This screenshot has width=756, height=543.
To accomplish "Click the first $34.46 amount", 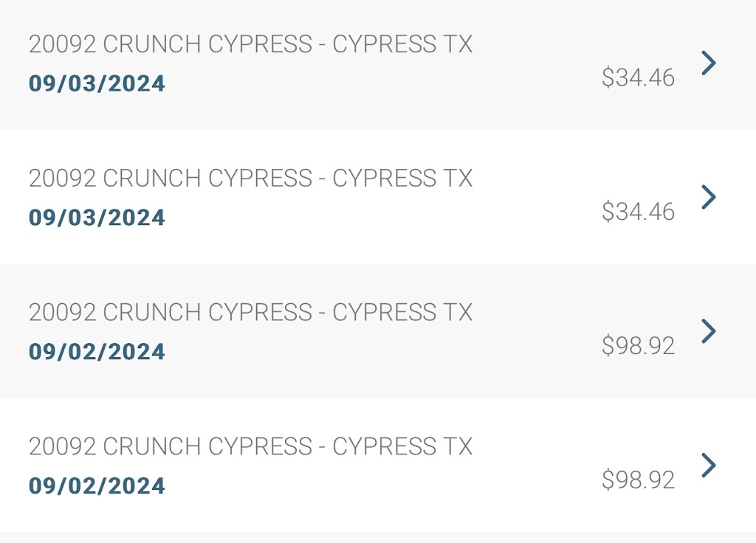I will click(638, 77).
